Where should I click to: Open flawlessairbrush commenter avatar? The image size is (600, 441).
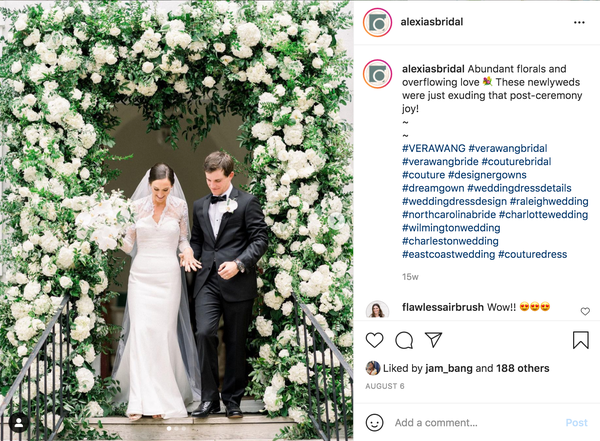click(377, 309)
